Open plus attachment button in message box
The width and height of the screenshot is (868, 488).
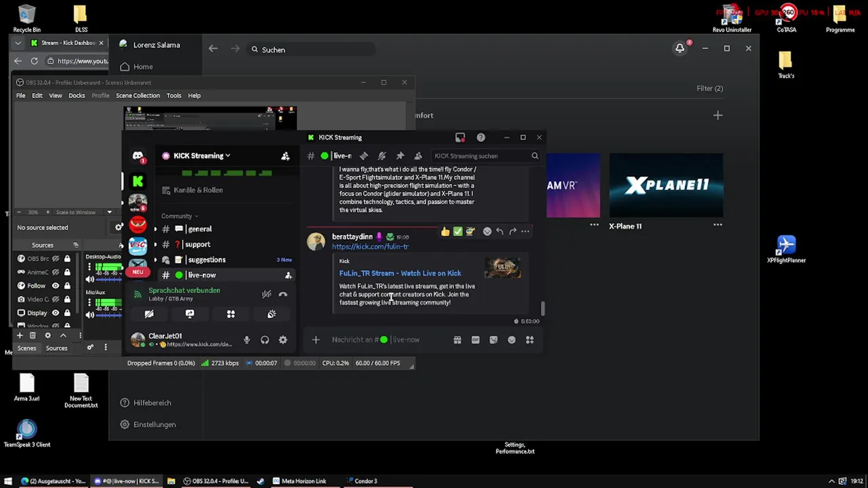(315, 340)
